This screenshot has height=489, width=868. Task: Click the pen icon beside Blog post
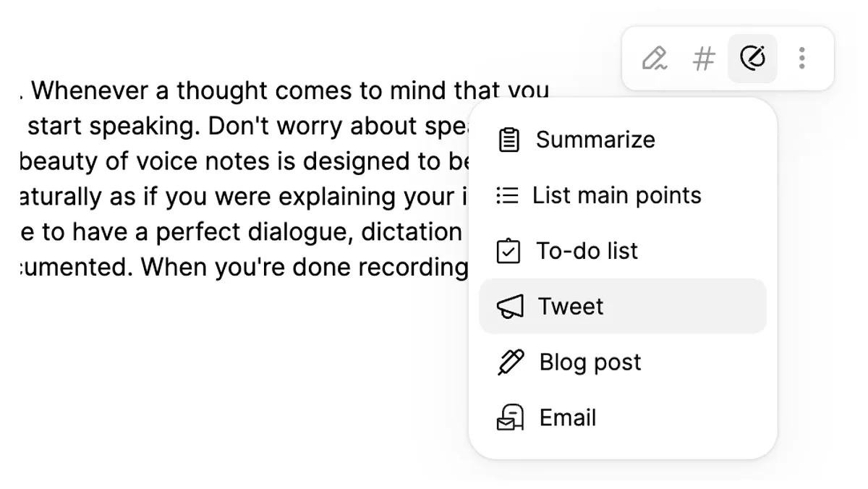click(511, 362)
